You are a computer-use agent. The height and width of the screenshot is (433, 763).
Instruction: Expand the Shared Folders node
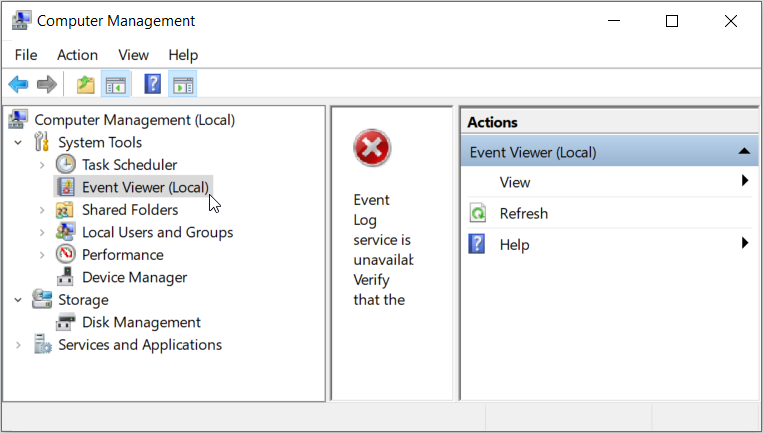[x=41, y=210]
